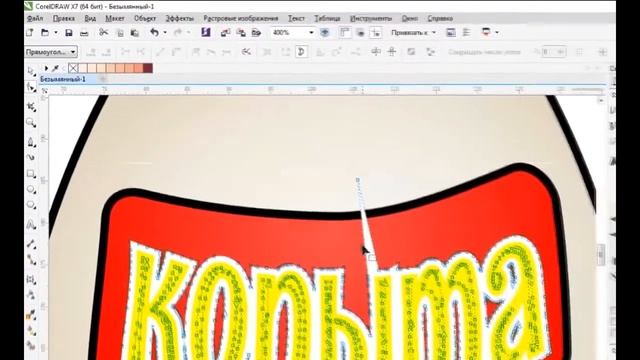Image resolution: width=640 pixels, height=360 pixels.
Task: Click the Paste icon
Action: (135, 33)
